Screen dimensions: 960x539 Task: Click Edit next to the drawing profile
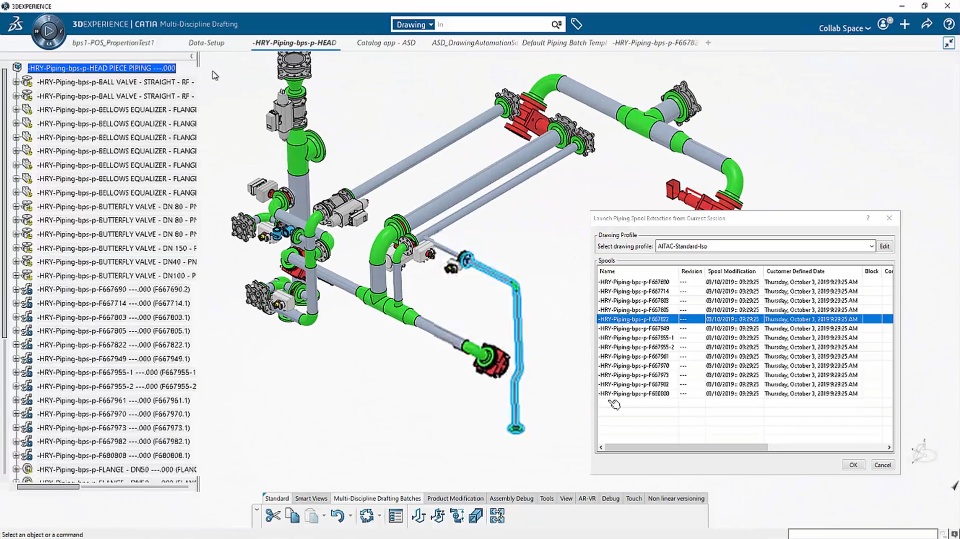(x=884, y=246)
